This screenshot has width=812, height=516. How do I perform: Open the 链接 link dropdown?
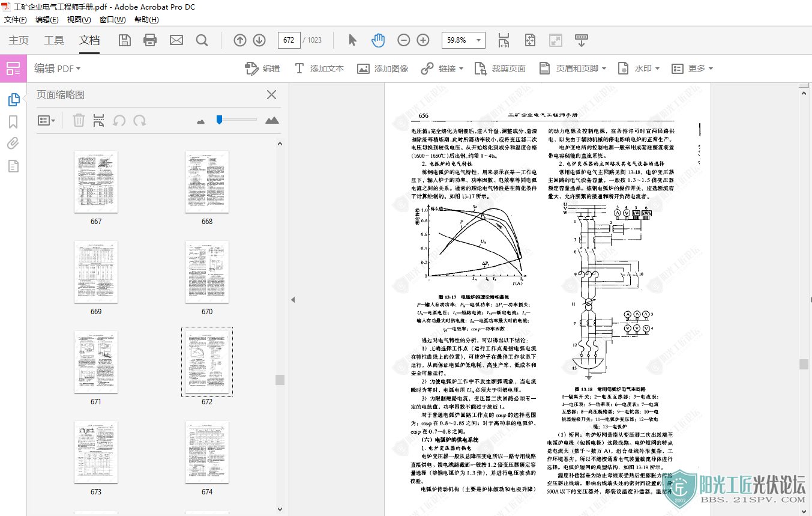point(442,68)
